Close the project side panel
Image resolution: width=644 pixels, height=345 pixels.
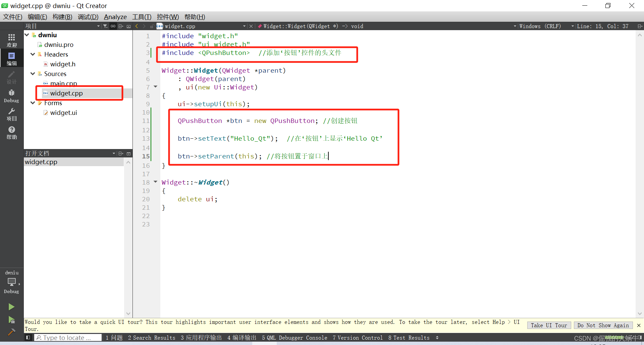click(128, 26)
